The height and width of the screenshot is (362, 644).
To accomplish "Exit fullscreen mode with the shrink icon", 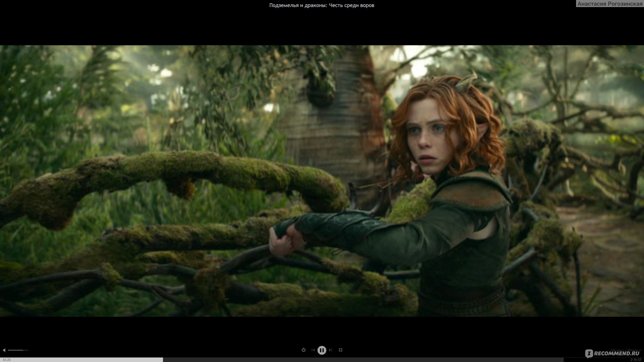I will coord(341,350).
